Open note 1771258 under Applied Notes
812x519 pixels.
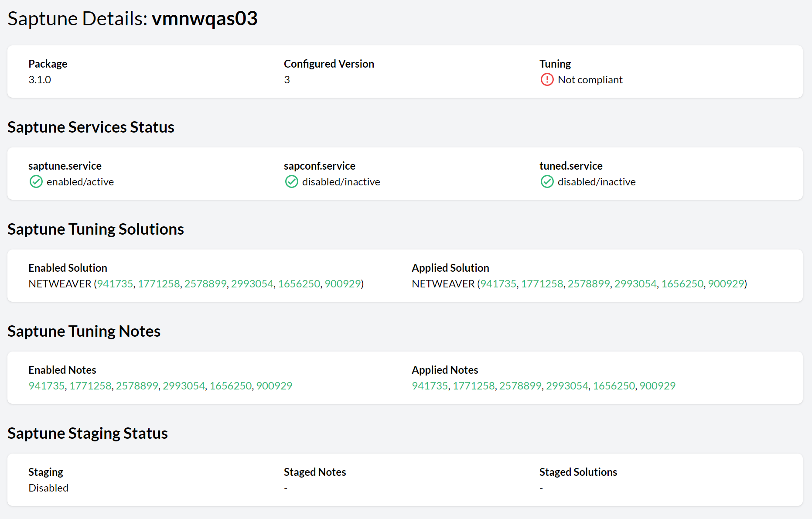[474, 386]
